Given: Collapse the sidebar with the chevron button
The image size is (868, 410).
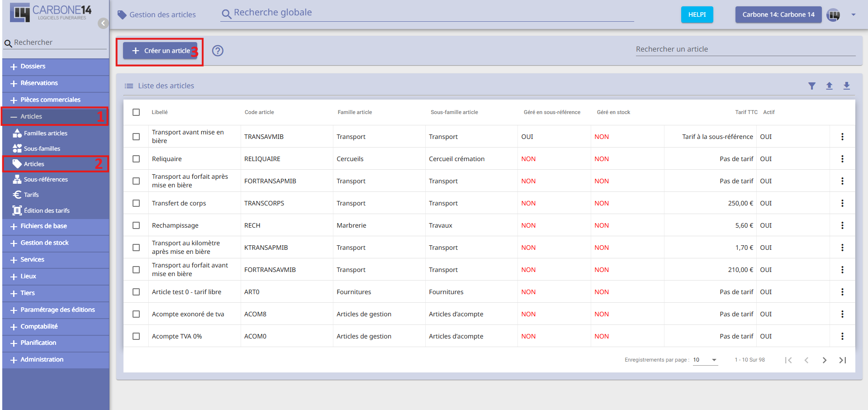Looking at the screenshot, I should click(x=103, y=23).
